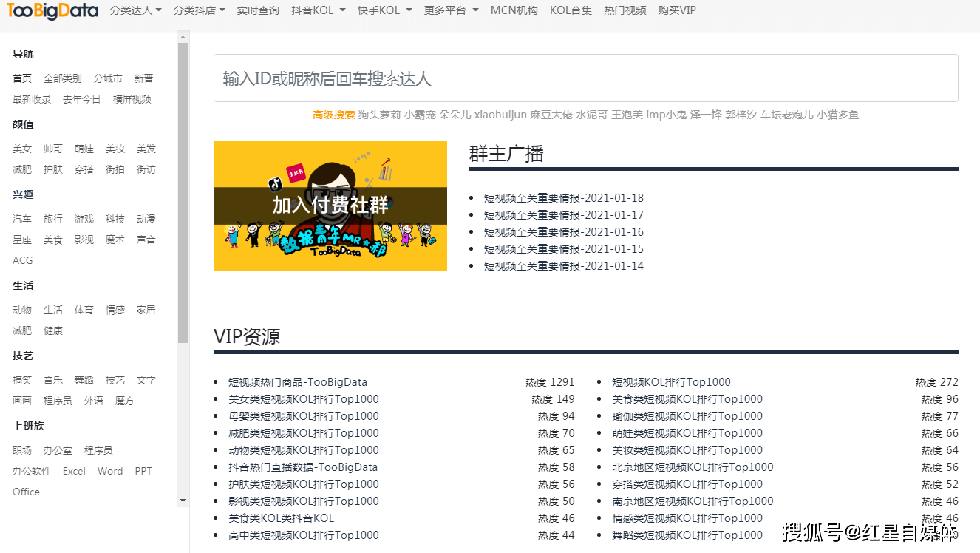Select 购买VIP in the top navigation
This screenshot has height=553, width=980.
[x=677, y=10]
